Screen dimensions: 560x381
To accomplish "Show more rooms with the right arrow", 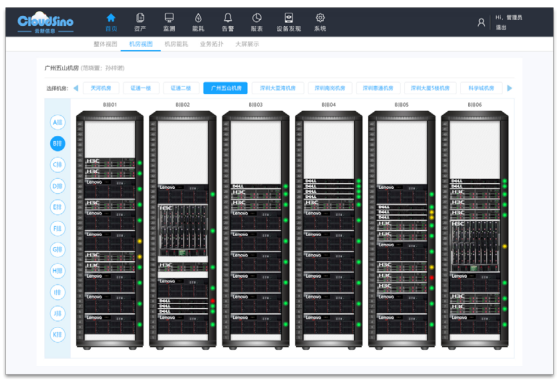I will pyautogui.click(x=510, y=88).
